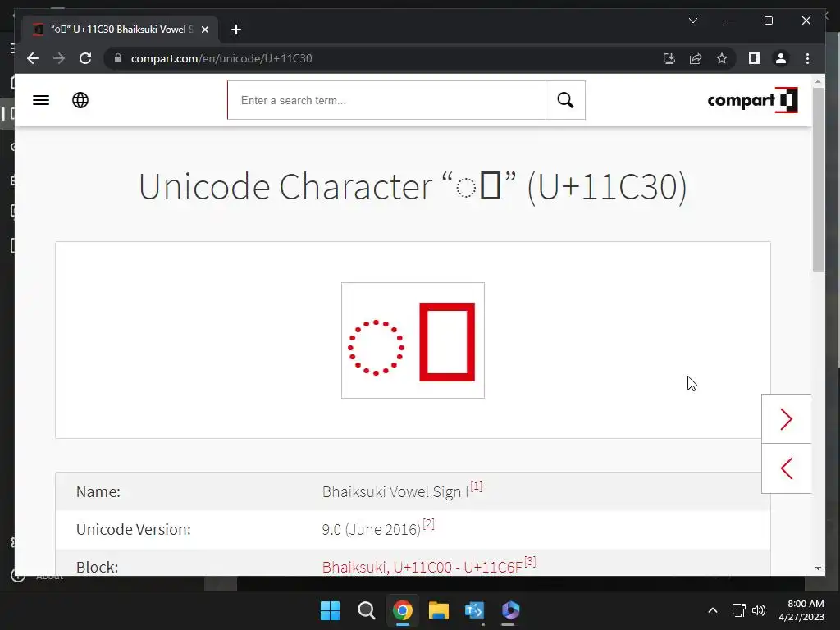View site information lock icon
This screenshot has height=630, width=840.
tap(118, 58)
